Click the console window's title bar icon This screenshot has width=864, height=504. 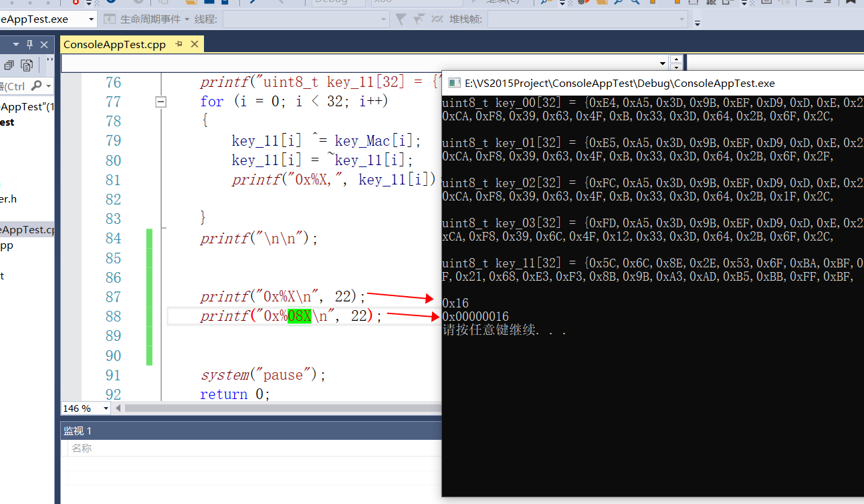click(x=454, y=83)
